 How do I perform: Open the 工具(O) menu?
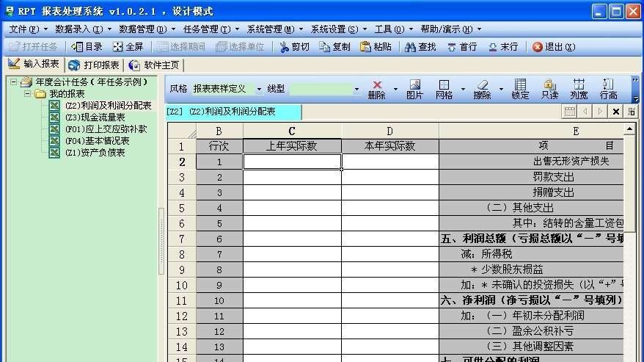[x=393, y=29]
